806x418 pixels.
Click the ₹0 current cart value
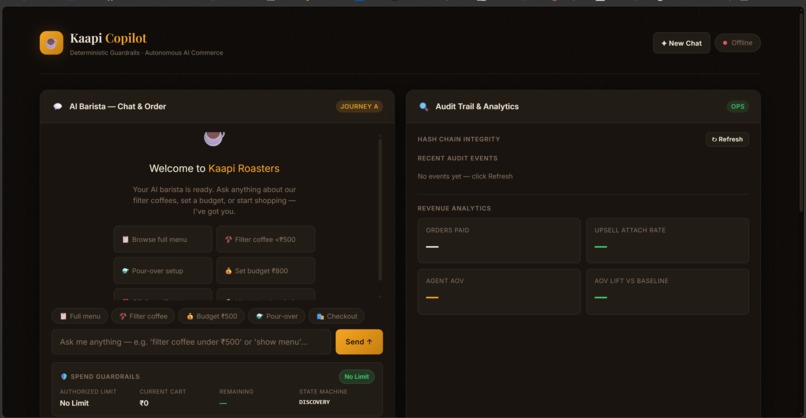point(144,403)
